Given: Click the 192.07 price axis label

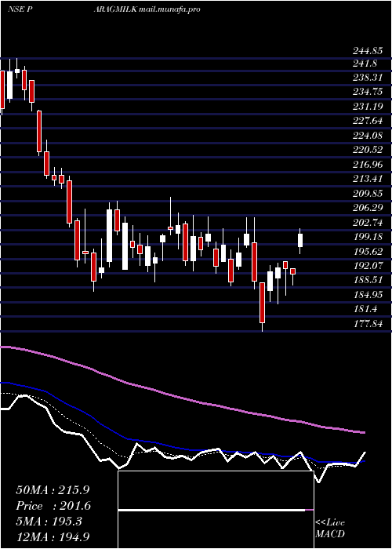Looking at the screenshot, I should [x=367, y=266].
